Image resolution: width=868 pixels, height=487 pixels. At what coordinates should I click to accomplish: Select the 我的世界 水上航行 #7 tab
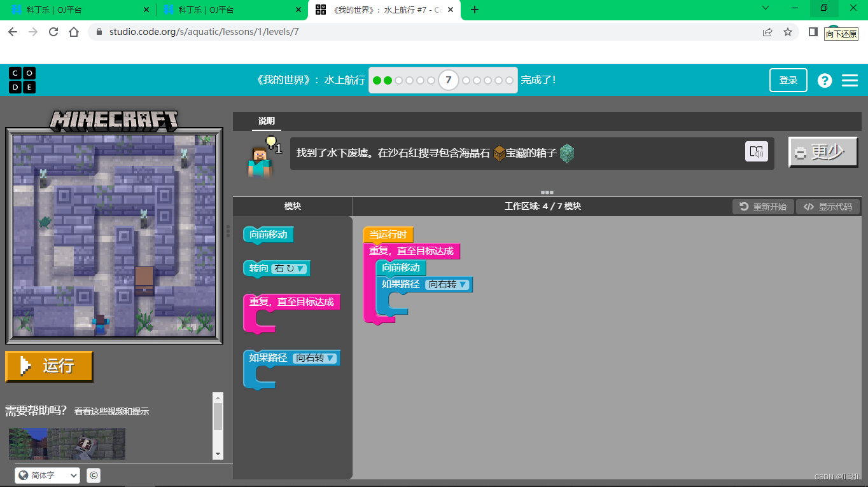click(x=384, y=10)
